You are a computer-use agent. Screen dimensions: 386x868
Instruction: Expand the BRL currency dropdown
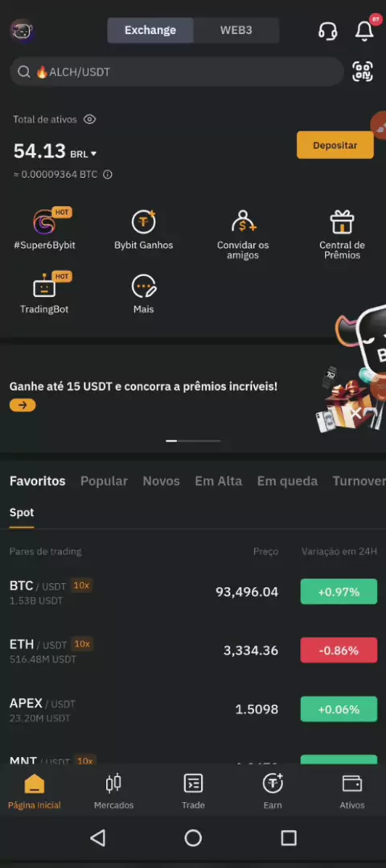[84, 153]
